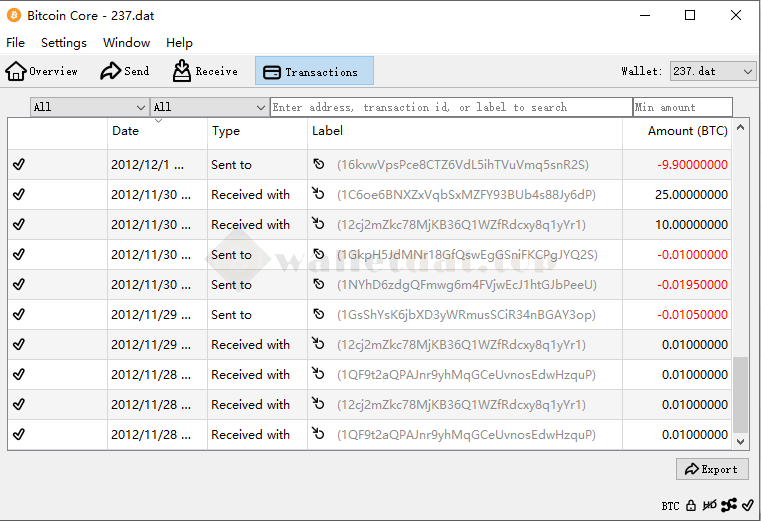Image resolution: width=761 pixels, height=521 pixels.
Task: Open the date filter All dropdown
Action: 89,107
